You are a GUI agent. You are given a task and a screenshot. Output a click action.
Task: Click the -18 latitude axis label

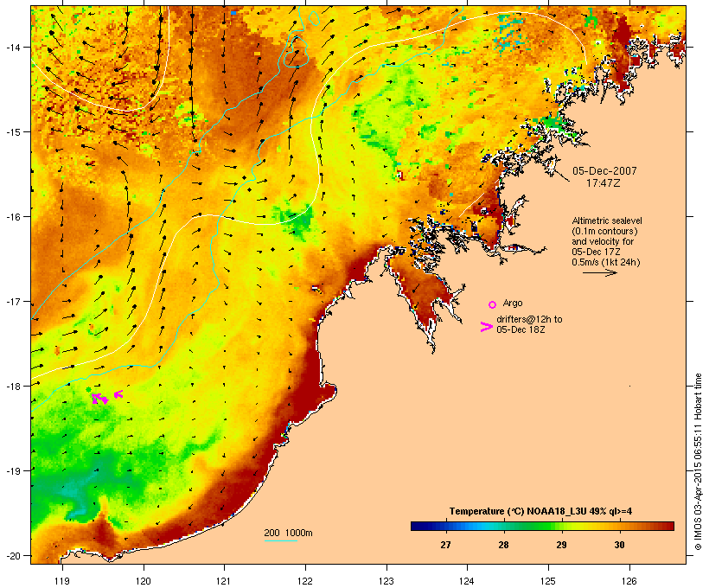[x=12, y=387]
